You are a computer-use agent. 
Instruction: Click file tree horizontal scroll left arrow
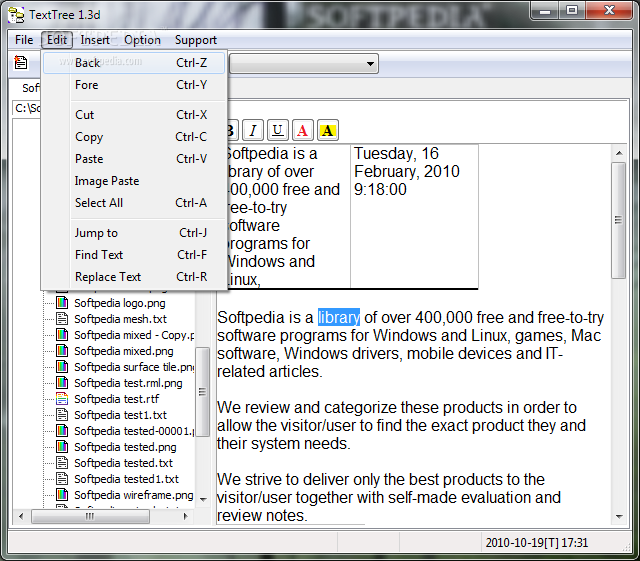pyautogui.click(x=21, y=516)
